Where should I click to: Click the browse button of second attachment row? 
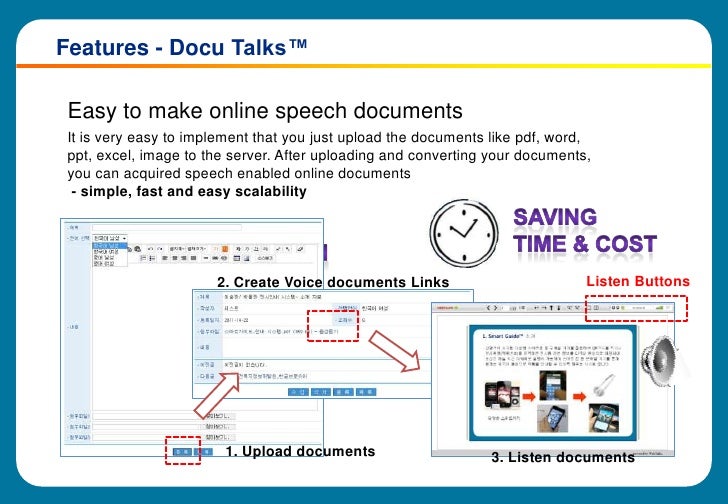click(x=219, y=426)
